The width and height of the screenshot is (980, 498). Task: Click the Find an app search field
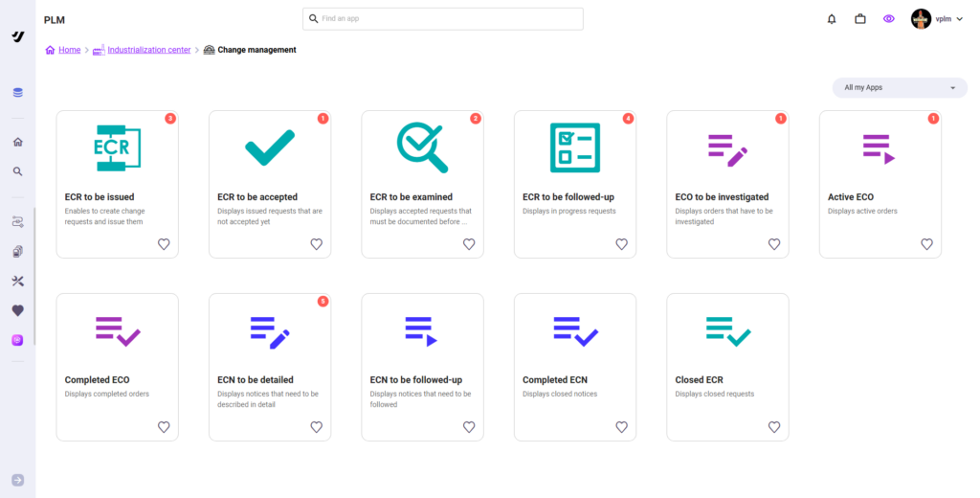click(x=442, y=19)
